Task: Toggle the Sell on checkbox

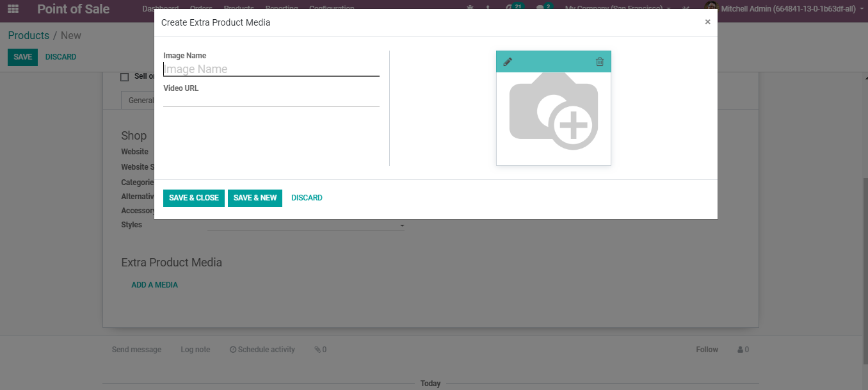Action: coord(125,77)
